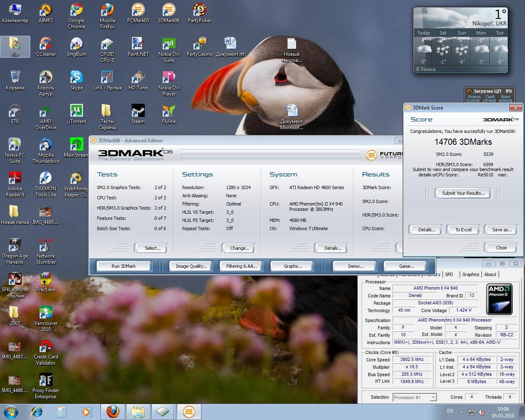This screenshot has width=525, height=420.
Task: Select the Credit Card Validator icon
Action: tap(46, 352)
